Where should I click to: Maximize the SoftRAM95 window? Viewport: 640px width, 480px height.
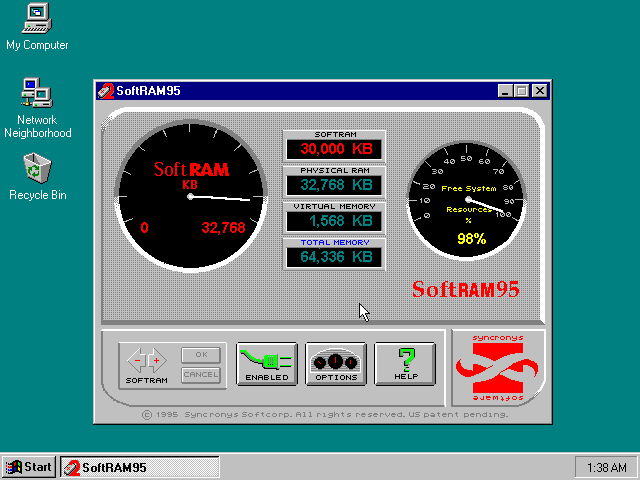point(521,91)
